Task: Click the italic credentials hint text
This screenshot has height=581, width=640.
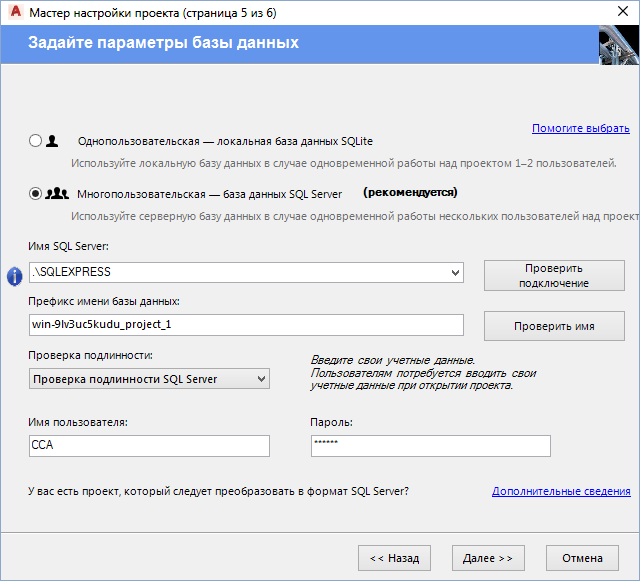Action: [x=423, y=373]
